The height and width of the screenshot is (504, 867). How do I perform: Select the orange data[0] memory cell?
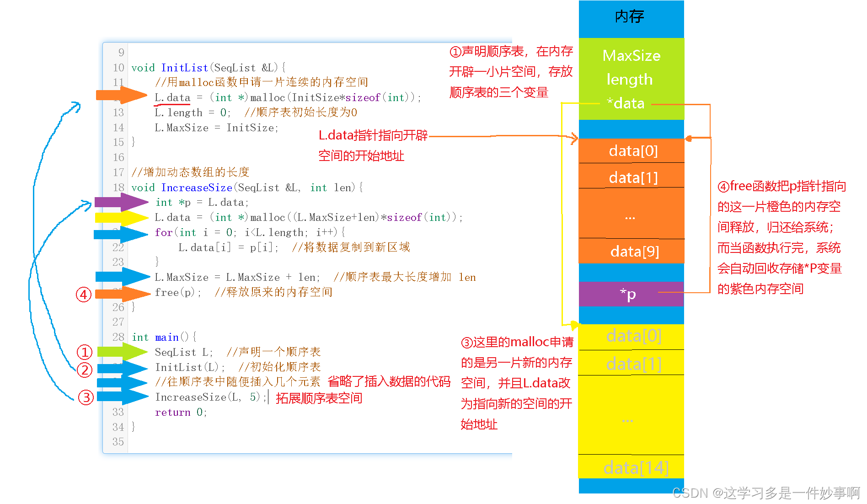630,151
